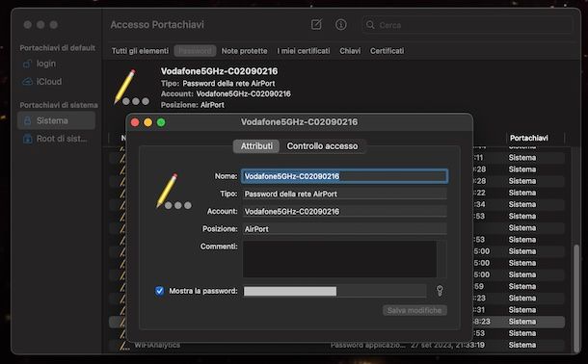The width and height of the screenshot is (588, 364).
Task: Switch to the Controllo accesso tab
Action: click(322, 146)
